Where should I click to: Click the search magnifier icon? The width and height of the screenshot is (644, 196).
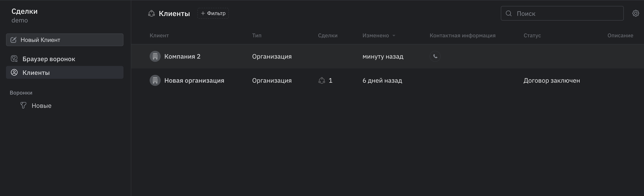click(x=509, y=14)
